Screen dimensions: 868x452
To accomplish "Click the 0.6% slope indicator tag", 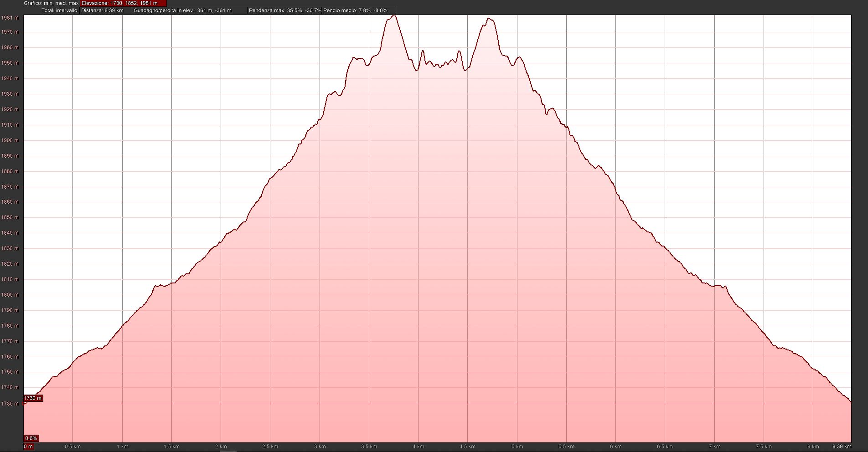I will click(31, 438).
